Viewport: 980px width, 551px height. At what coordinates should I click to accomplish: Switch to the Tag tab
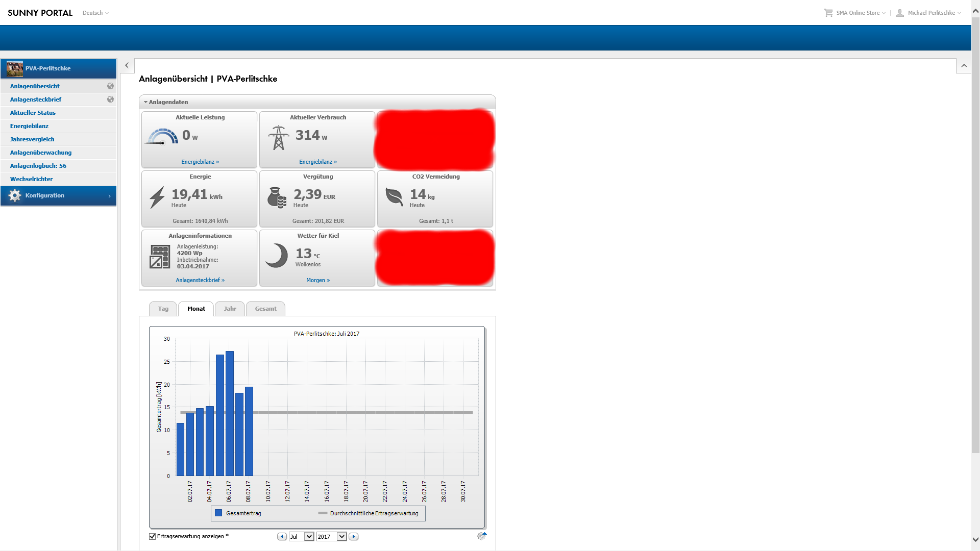pos(163,309)
